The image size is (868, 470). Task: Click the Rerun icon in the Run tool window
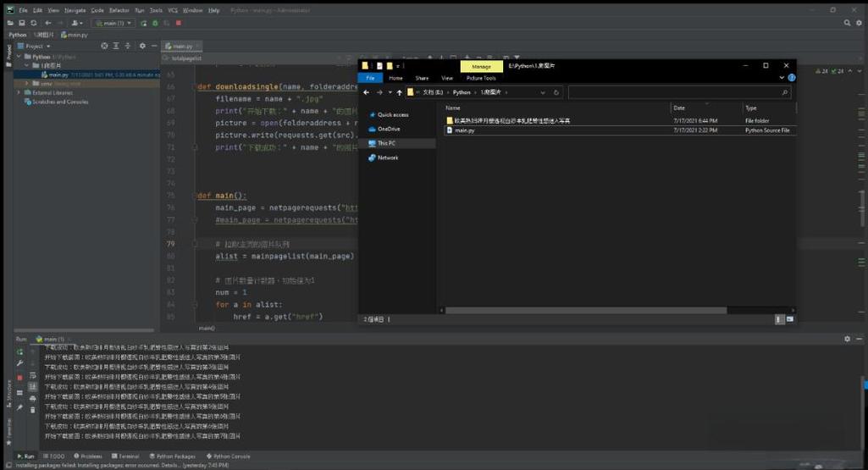[20, 352]
